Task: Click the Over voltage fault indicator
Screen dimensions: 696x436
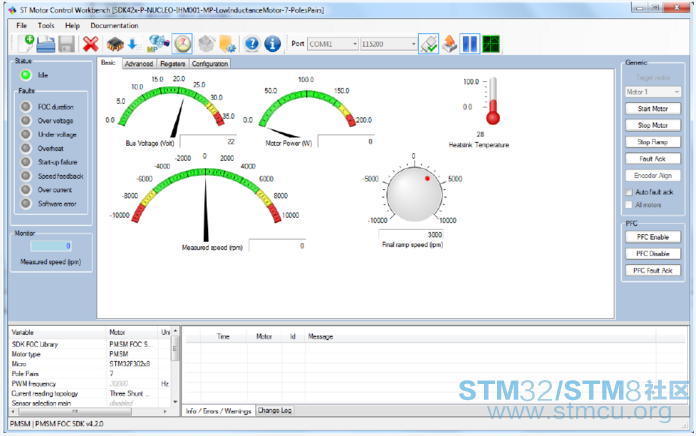Action: click(x=26, y=120)
